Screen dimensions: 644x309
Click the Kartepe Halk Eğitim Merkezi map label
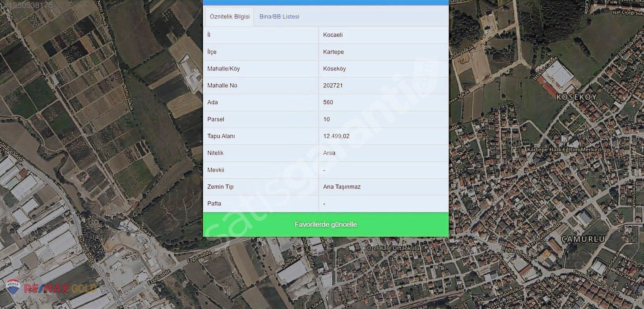[x=564, y=150]
